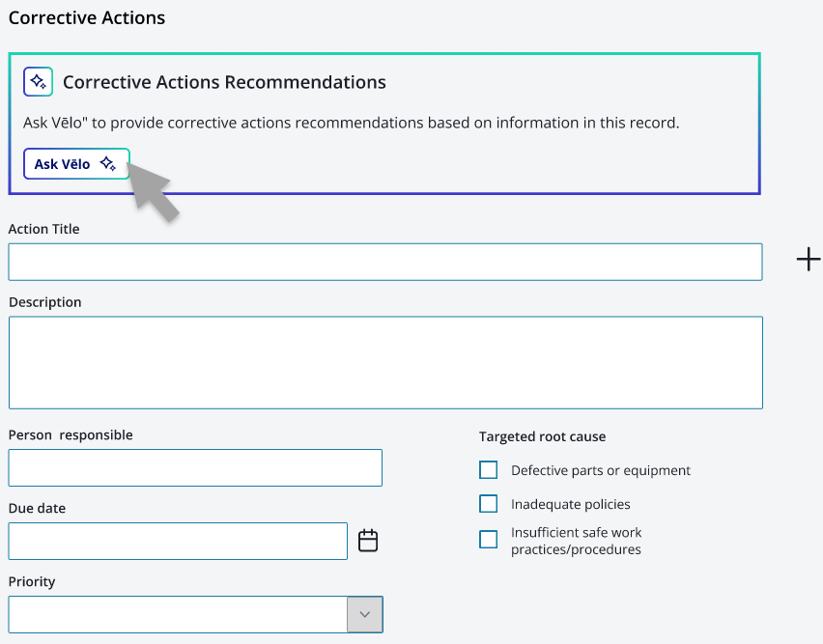
Task: Enable Insufficient safe work practices/procedures checkbox
Action: coord(488,539)
